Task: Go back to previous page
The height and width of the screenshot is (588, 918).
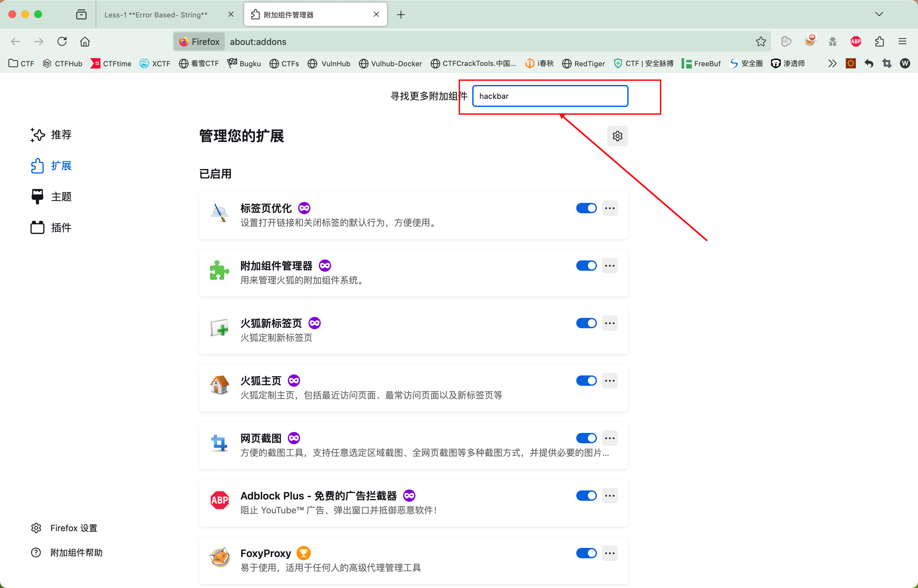Action: 16,42
